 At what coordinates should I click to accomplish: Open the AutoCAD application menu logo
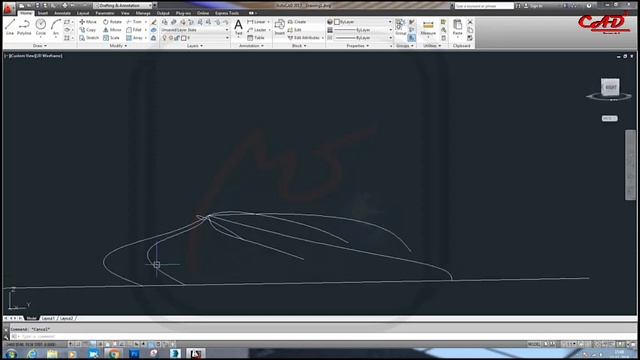pos(8,7)
